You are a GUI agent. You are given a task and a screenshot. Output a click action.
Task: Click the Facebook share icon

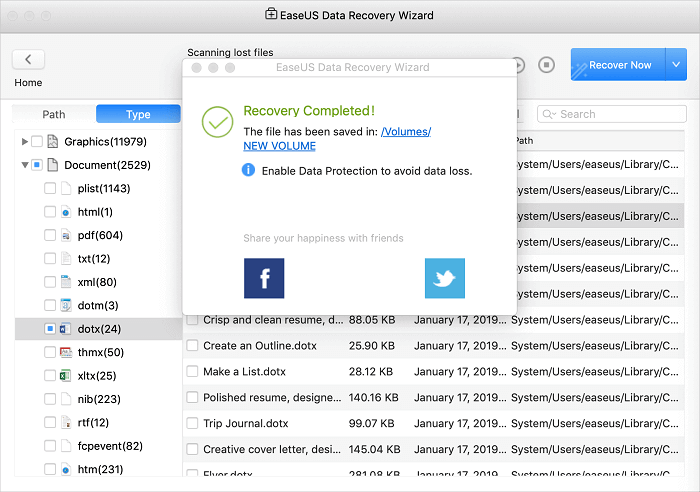point(264,278)
